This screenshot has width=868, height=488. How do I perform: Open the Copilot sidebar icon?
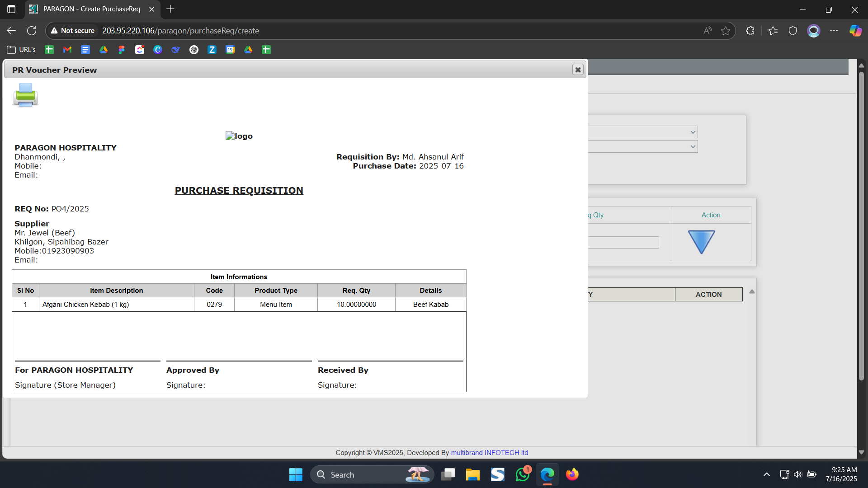click(855, 31)
